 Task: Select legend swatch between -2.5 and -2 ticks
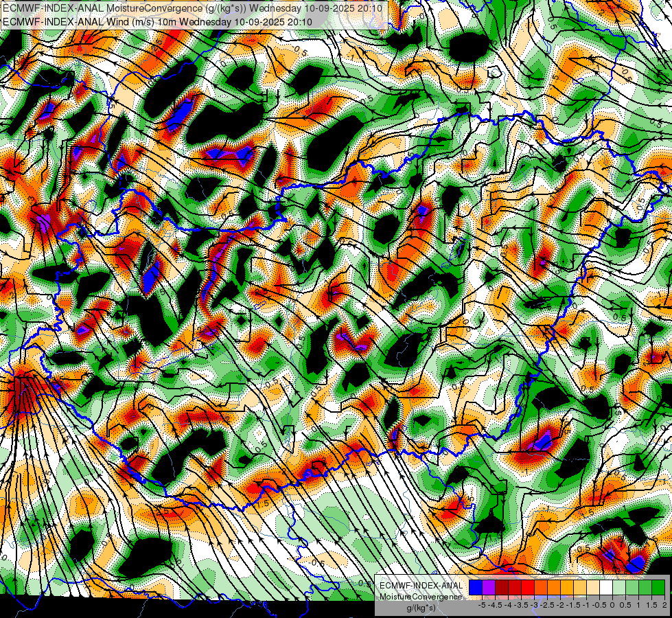pyautogui.click(x=554, y=588)
